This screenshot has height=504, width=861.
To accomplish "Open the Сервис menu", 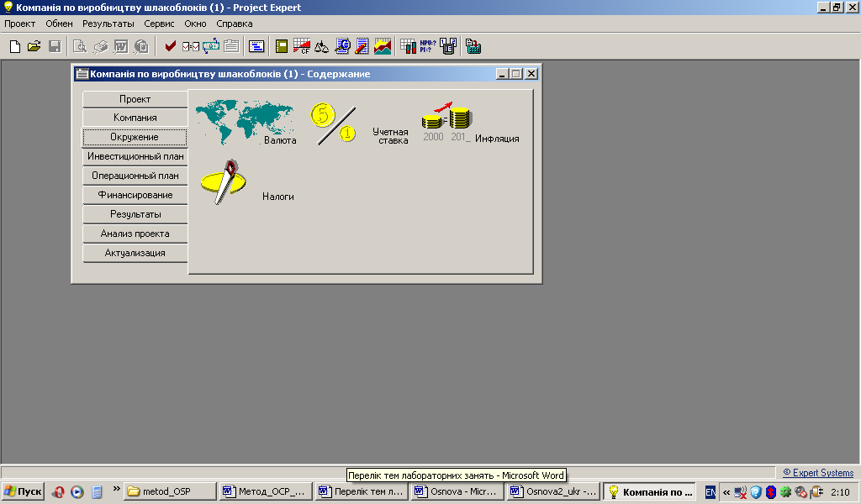I will pyautogui.click(x=159, y=24).
